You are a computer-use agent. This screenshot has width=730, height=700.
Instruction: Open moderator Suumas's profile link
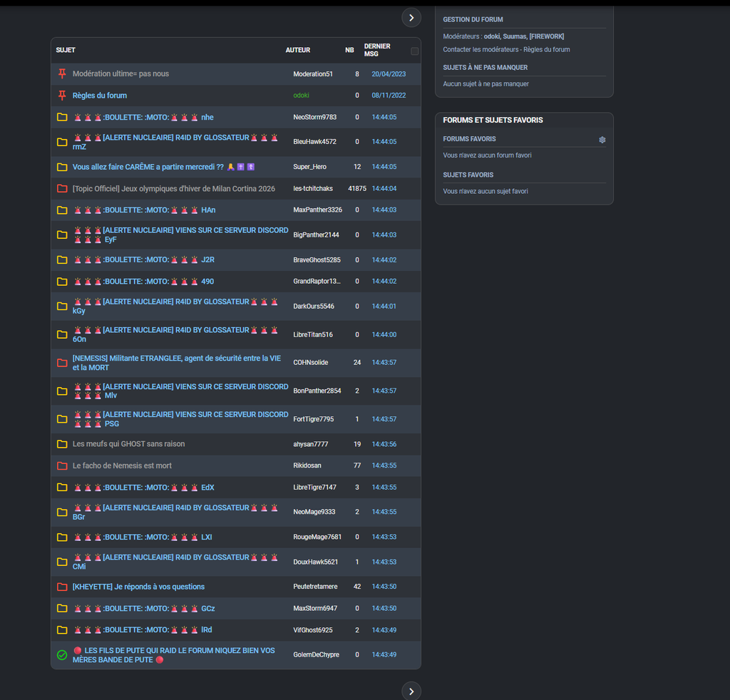pyautogui.click(x=514, y=36)
